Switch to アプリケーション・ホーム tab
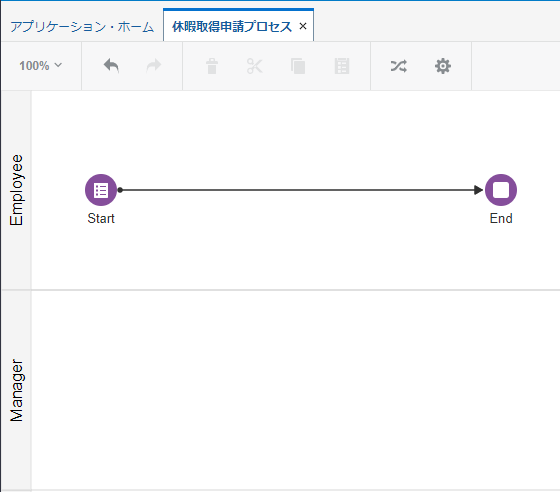Image resolution: width=560 pixels, height=492 pixels. click(x=82, y=27)
